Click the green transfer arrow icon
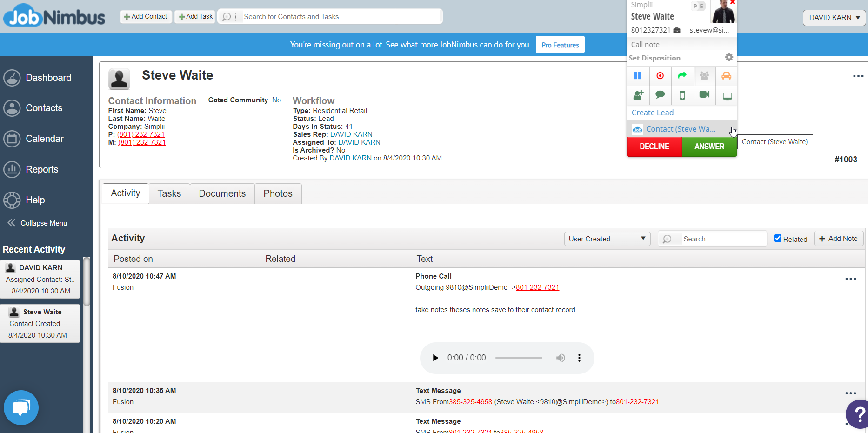This screenshot has width=868, height=433. coord(682,76)
